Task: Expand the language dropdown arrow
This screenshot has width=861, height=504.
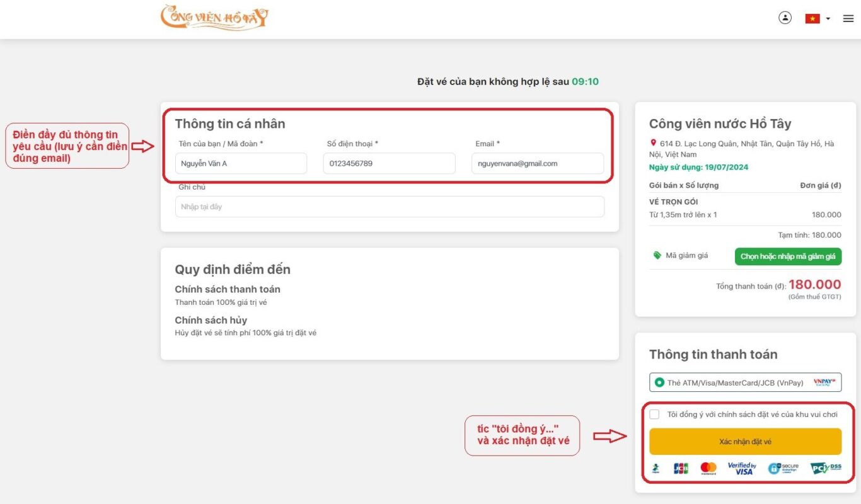Action: click(x=828, y=19)
